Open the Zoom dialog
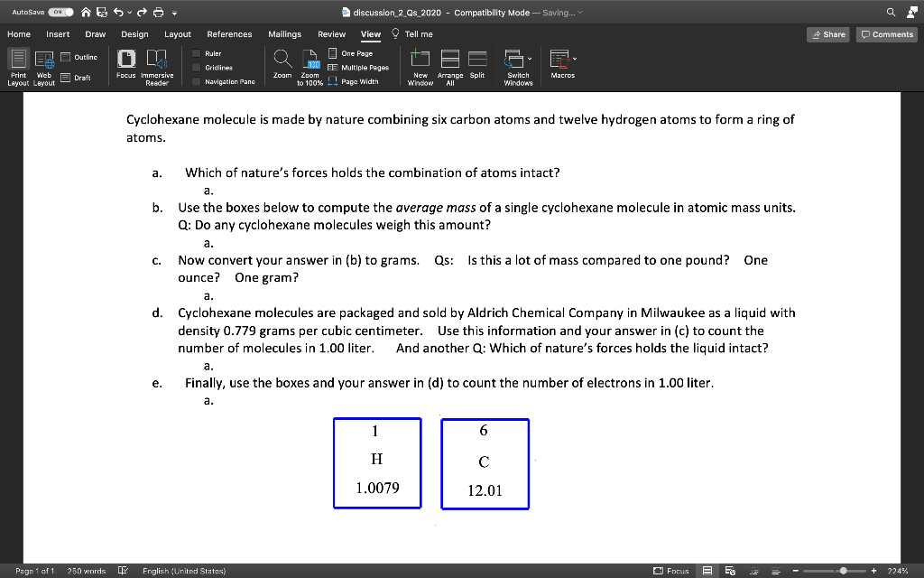 click(x=282, y=68)
